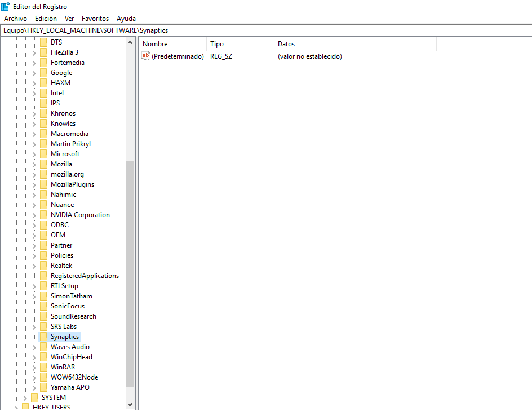Viewport: 532px width, 410px height.
Task: Sort values by the Tipo column header
Action: click(x=240, y=44)
